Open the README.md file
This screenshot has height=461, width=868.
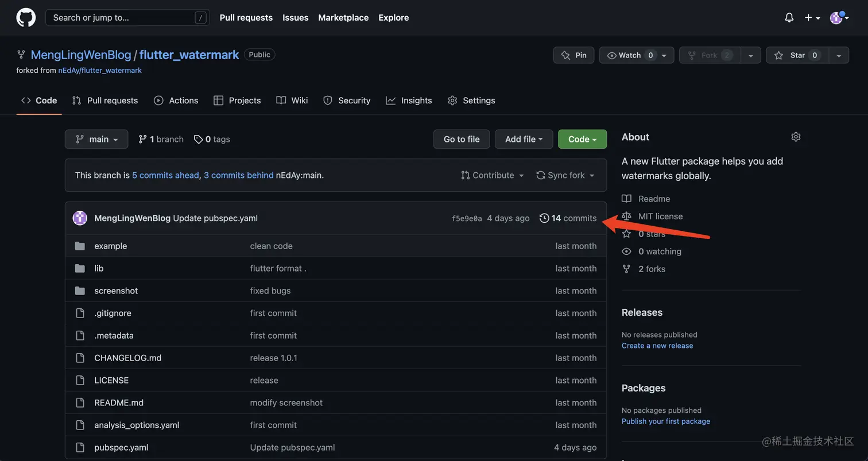coord(119,402)
